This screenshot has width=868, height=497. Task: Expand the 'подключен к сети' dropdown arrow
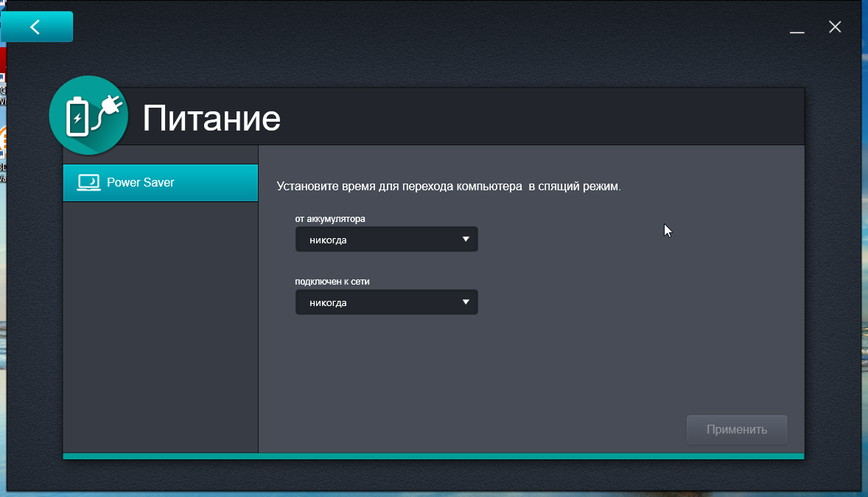[466, 302]
